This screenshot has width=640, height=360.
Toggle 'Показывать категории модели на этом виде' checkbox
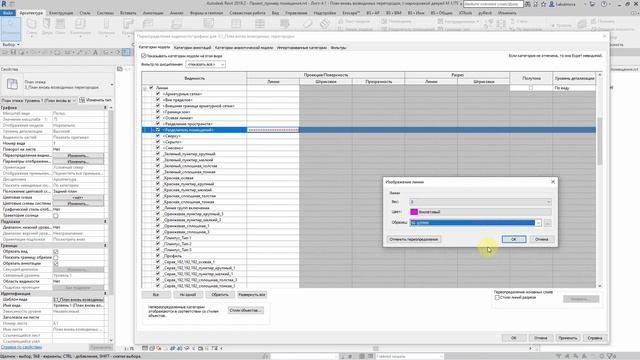pyautogui.click(x=144, y=56)
